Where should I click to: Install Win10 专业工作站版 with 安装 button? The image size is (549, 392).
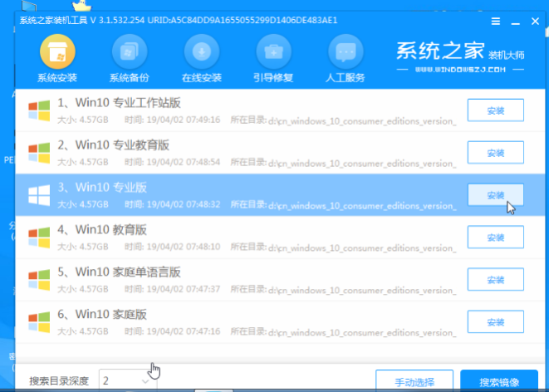pos(496,110)
